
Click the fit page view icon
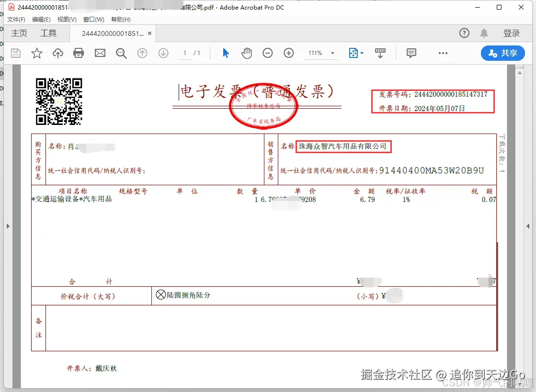(353, 53)
